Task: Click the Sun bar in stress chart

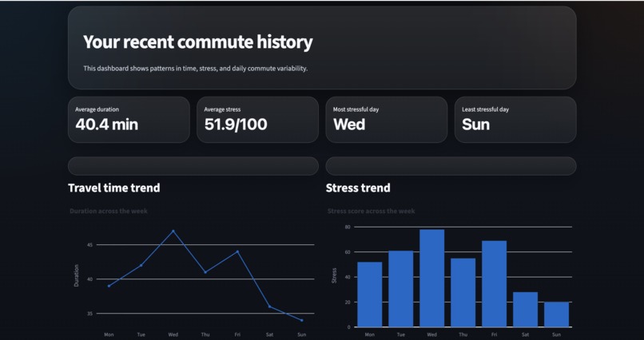Action: tap(557, 314)
